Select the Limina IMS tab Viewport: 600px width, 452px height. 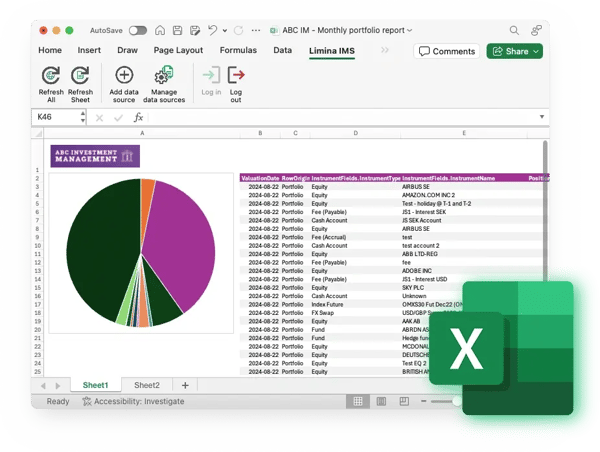click(x=332, y=51)
